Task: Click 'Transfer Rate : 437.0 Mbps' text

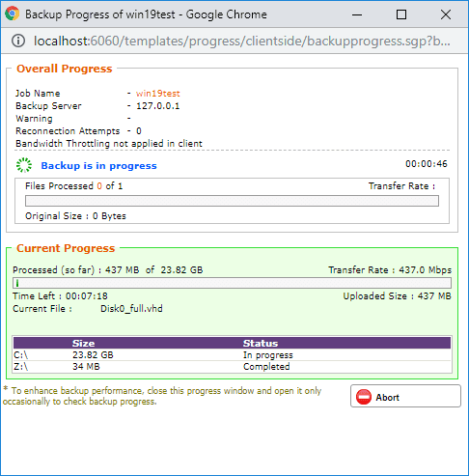Action: coord(390,269)
